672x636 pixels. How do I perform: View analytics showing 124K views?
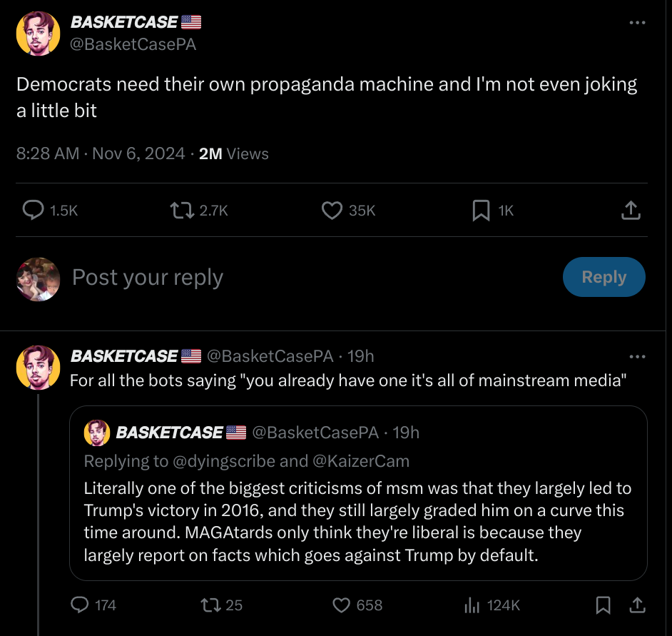[472, 605]
